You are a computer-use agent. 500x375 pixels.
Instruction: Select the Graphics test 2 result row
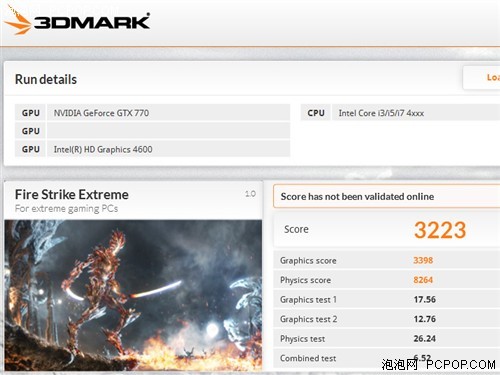pyautogui.click(x=387, y=319)
